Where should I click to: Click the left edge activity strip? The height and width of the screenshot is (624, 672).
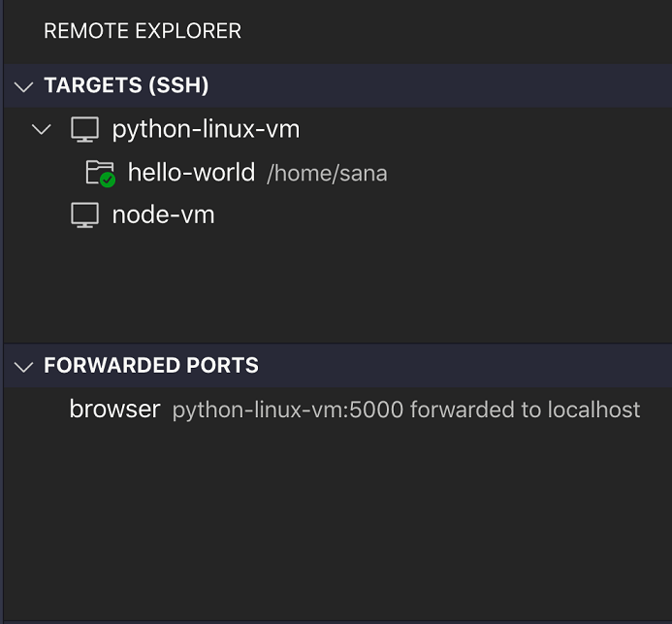click(x=3, y=291)
